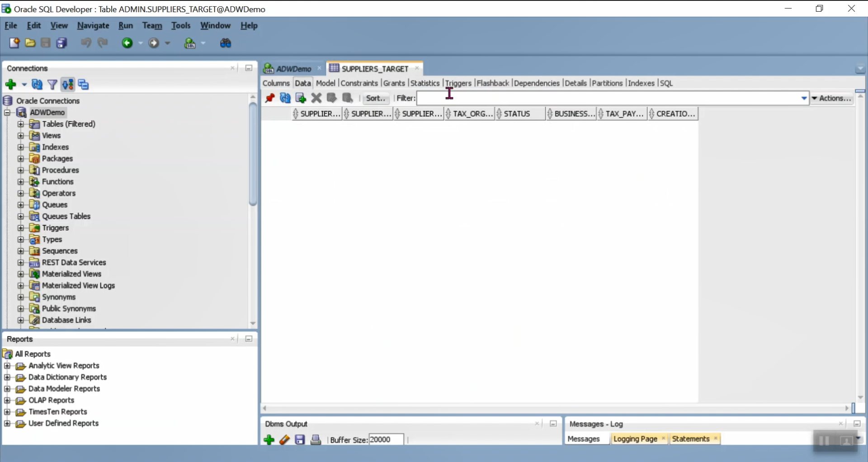Open the Filter history dropdown arrow
Screen dimensions: 868x462
pos(804,98)
